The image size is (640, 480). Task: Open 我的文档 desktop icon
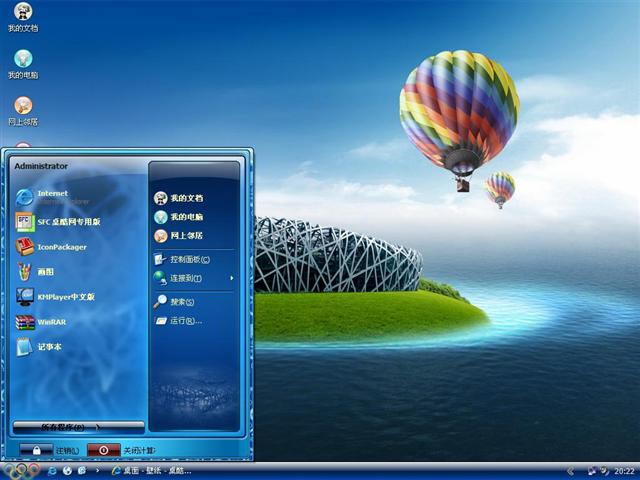[23, 17]
